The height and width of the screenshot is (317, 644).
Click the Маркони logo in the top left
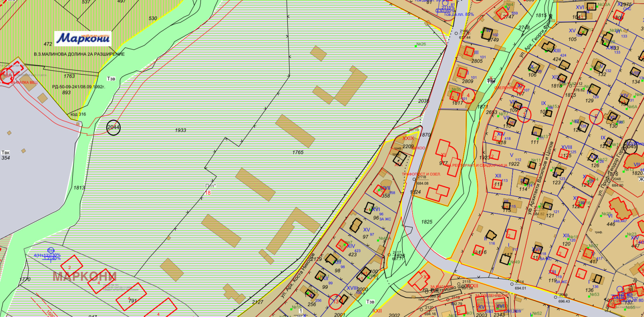pyautogui.click(x=83, y=38)
